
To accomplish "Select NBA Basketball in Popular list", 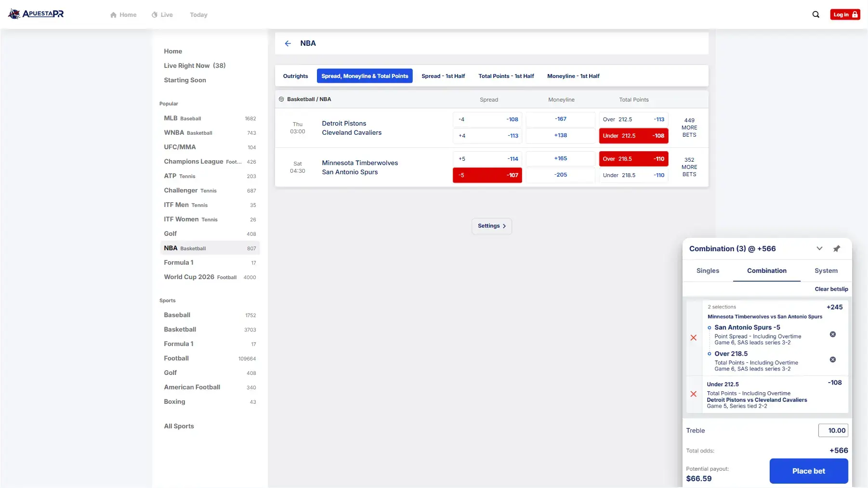I will click(210, 248).
